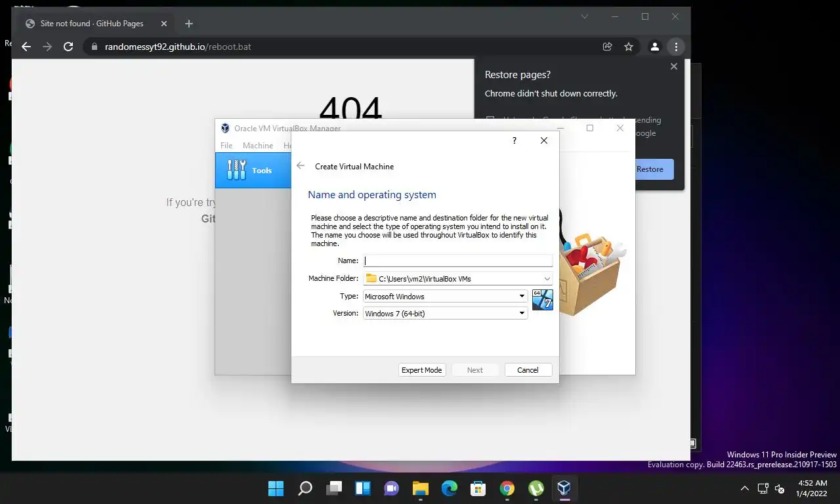Go back in Chrome

[x=26, y=47]
